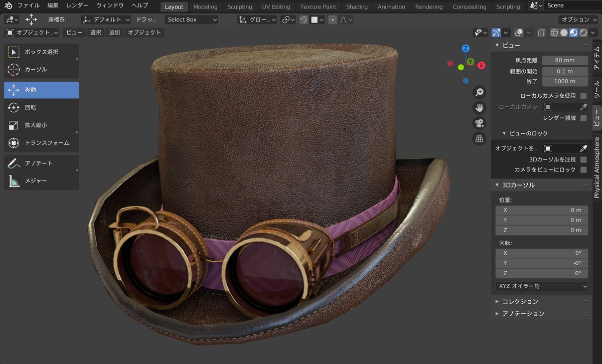Click the green Y axis gizmo handle
Image resolution: width=602 pixels, height=364 pixels.
click(471, 61)
